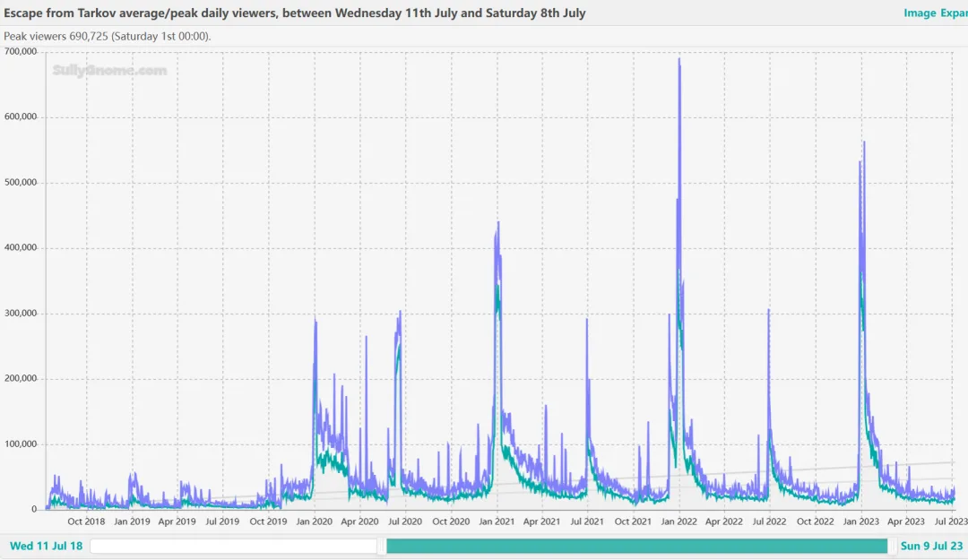Click the 'Peak viewers 690,725' subtitle text
Screen dimensions: 968x560
point(108,37)
